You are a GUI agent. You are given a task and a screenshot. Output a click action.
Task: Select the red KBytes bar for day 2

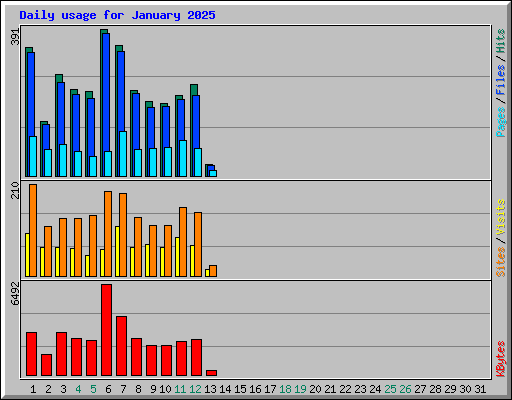pos(46,365)
